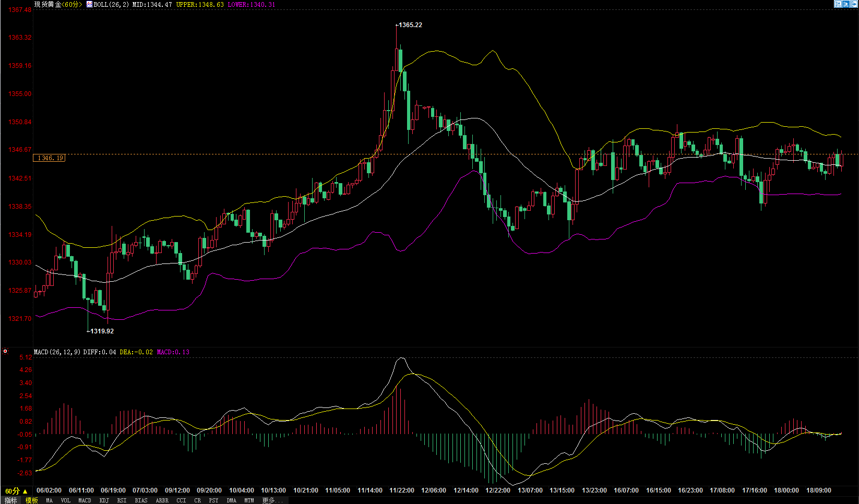Enable the RSI indicator
This screenshot has height=504, width=859.
122,500
